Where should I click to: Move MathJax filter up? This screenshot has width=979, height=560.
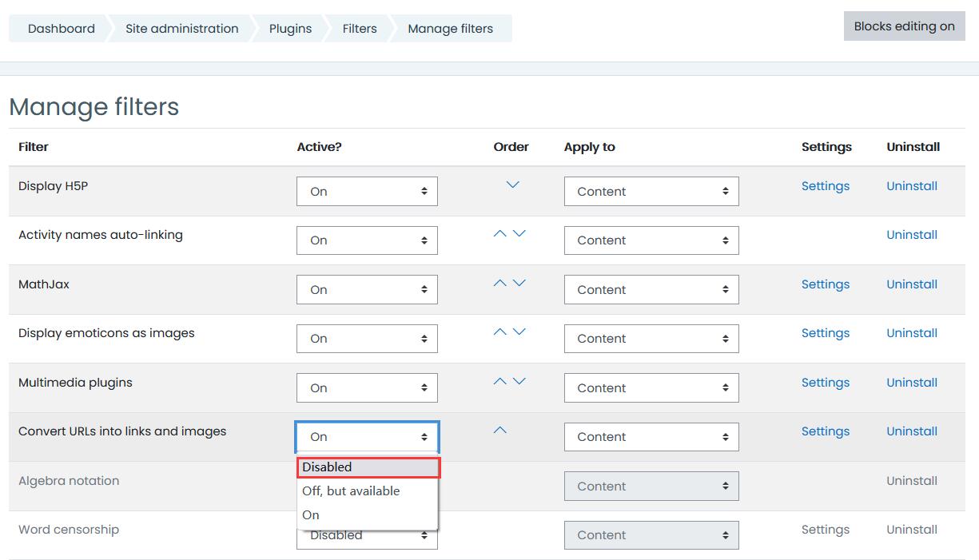[500, 284]
